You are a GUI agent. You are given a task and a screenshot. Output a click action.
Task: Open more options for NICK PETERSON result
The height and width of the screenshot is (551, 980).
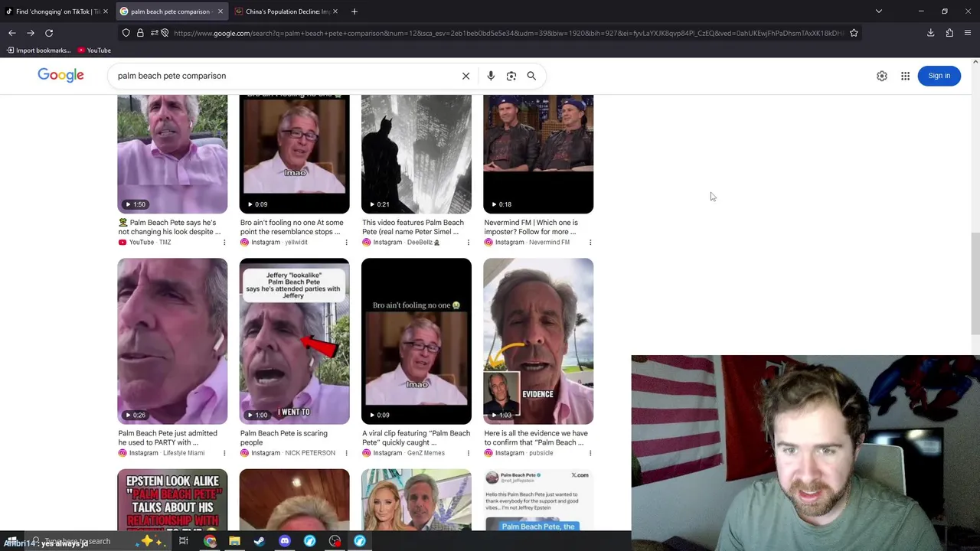(346, 453)
